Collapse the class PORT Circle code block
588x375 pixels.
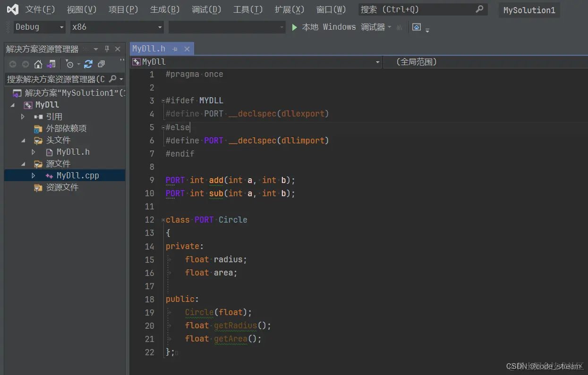click(x=163, y=220)
